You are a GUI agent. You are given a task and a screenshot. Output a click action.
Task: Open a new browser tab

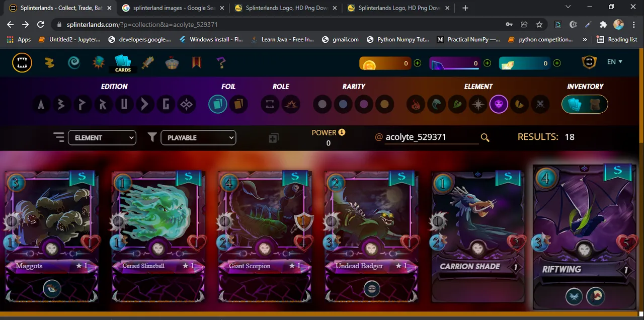[x=465, y=8]
